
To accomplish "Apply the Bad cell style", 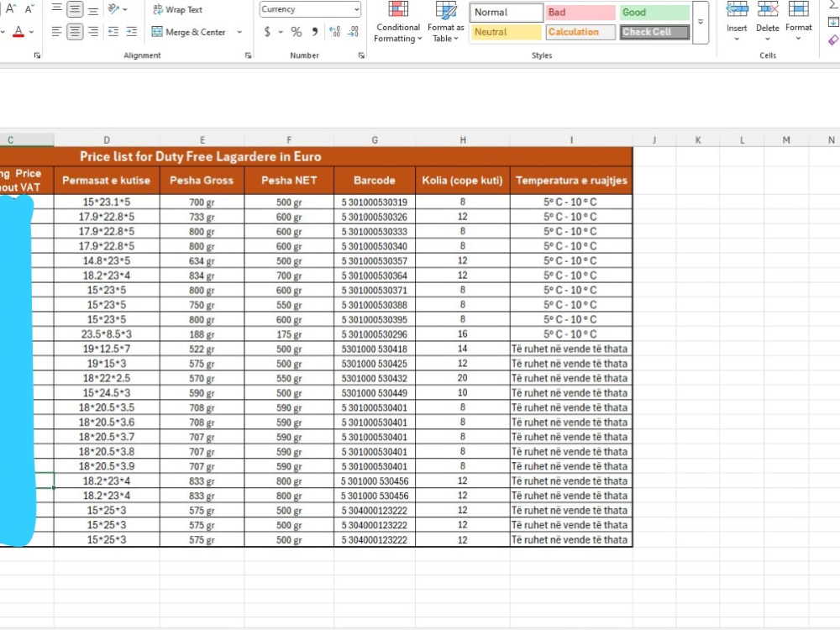I will point(580,13).
